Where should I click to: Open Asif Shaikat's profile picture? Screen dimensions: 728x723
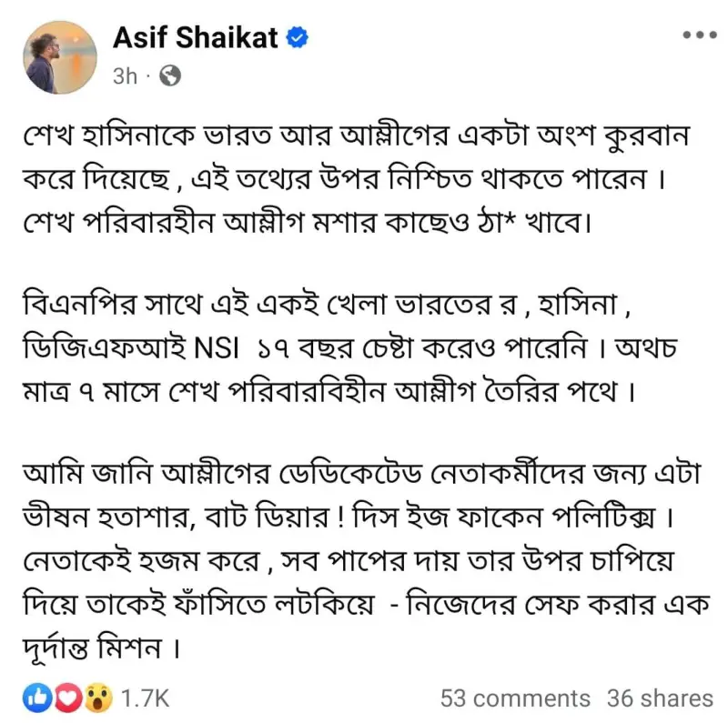(x=60, y=57)
